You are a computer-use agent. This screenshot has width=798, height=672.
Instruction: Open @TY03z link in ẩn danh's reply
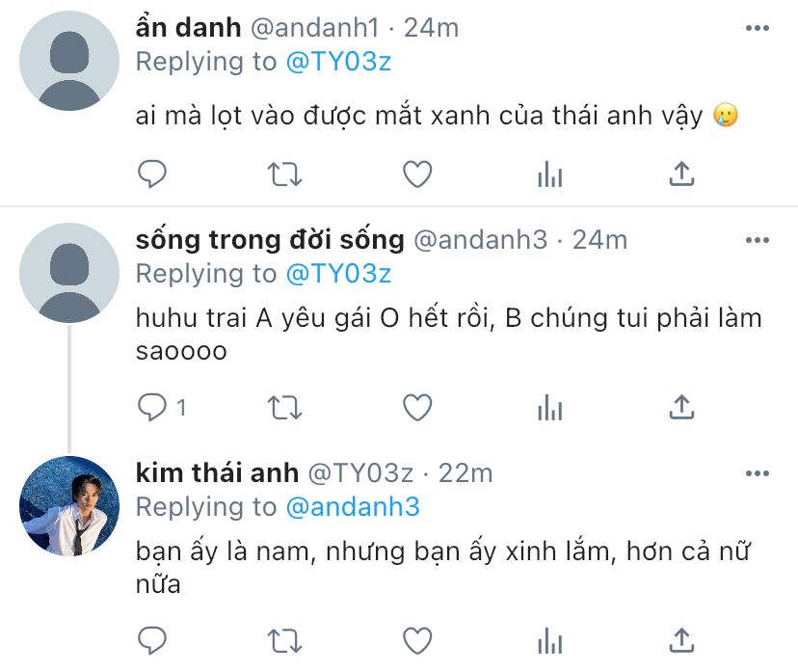[x=338, y=62]
